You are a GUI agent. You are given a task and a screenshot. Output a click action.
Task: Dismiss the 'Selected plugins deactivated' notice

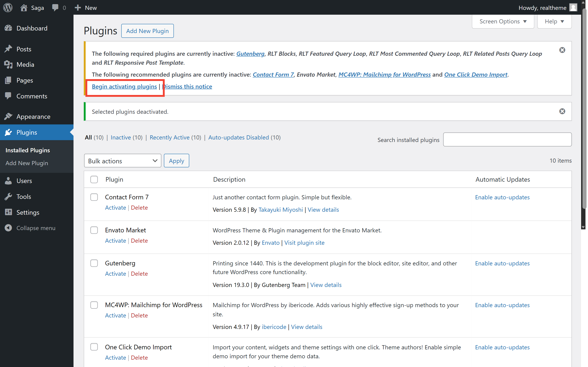[562, 111]
